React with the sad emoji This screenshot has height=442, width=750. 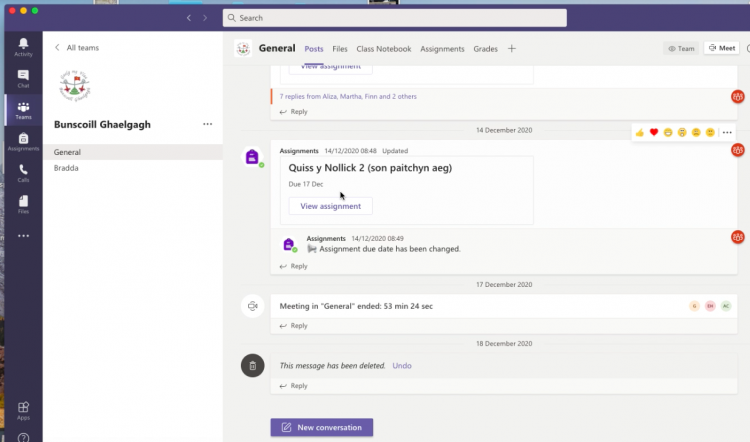[696, 133]
